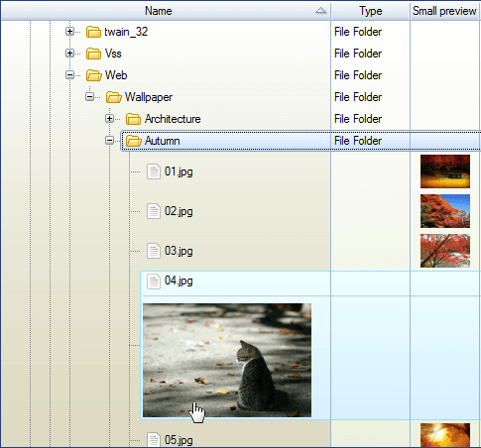Select the Autumn folder name
Viewport: 481px width, 448px height.
coord(162,141)
